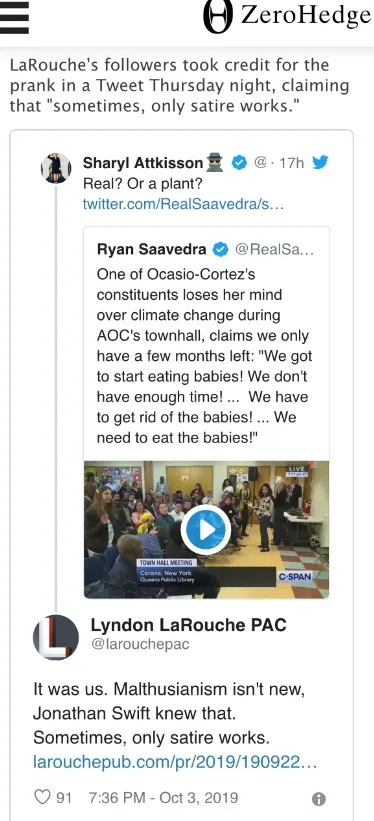This screenshot has width=374, height=821.
Task: Click Lyndon LaRouche PAC display name
Action: pyautogui.click(x=189, y=625)
